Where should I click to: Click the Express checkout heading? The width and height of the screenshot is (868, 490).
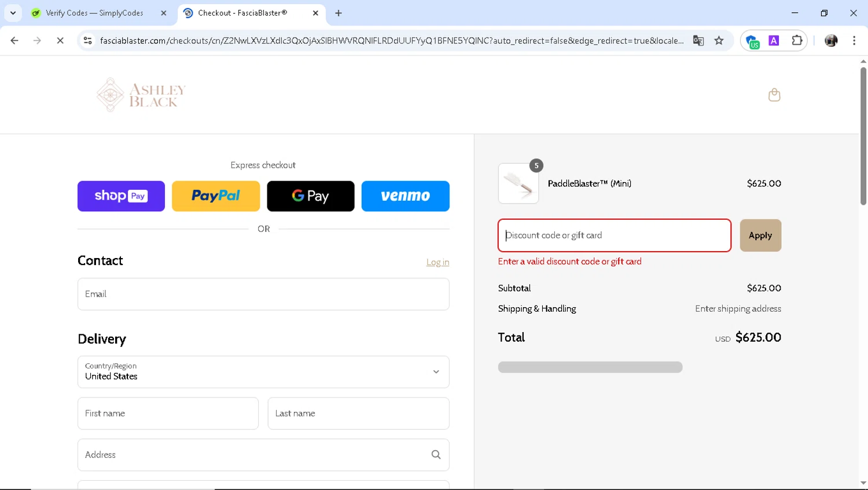coord(263,165)
